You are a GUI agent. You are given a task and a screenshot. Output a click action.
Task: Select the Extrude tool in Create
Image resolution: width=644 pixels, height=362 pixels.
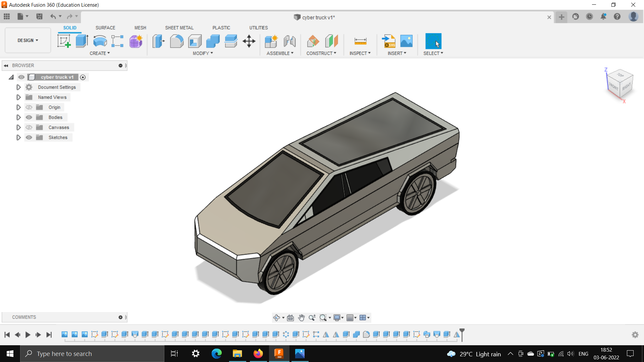[x=82, y=41]
